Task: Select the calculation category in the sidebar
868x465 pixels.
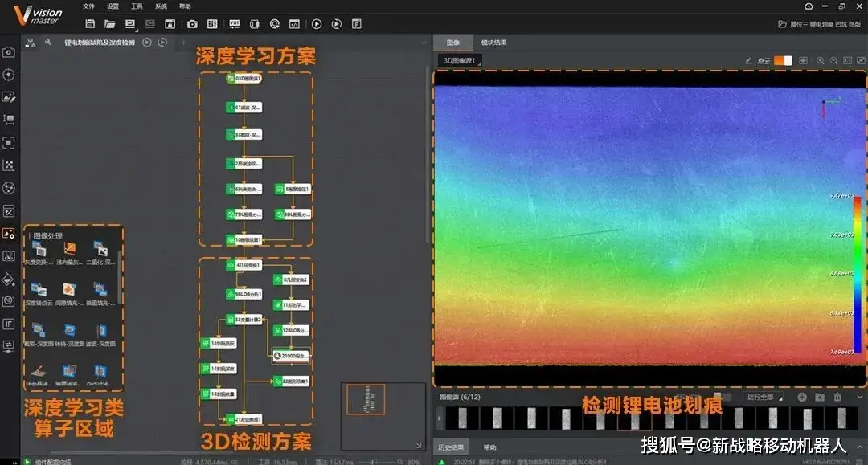Action: [8, 210]
